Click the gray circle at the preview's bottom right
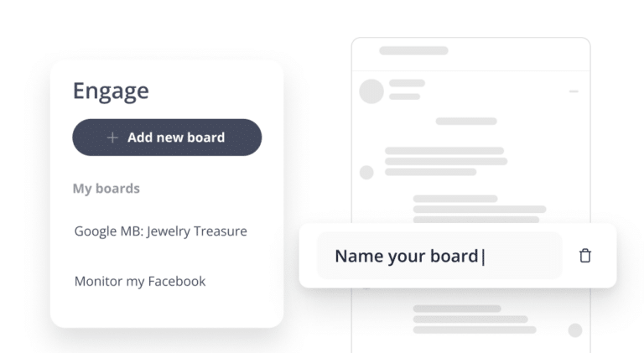Image resolution: width=644 pixels, height=353 pixels. click(x=575, y=330)
